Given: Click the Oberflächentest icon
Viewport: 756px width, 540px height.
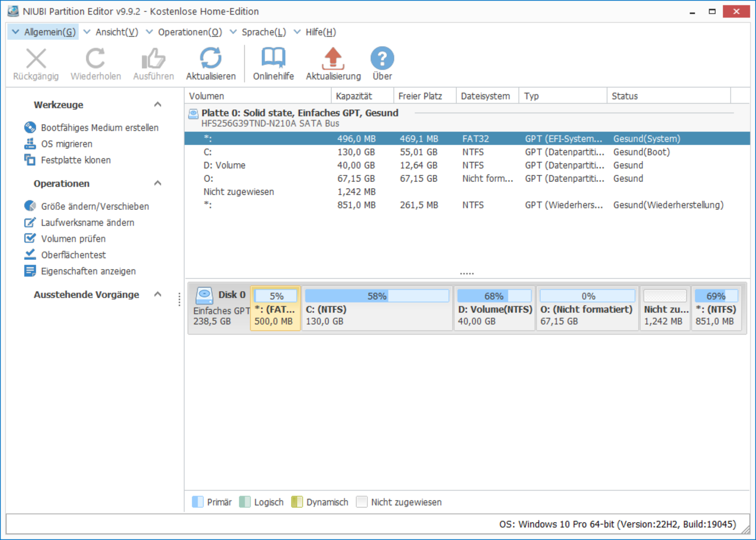Looking at the screenshot, I should coord(30,255).
